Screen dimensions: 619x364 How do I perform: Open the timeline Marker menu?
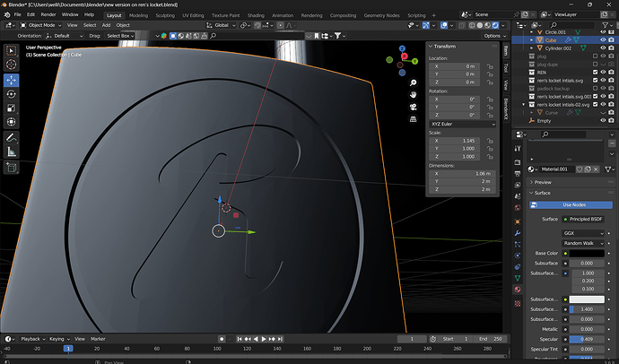point(98,339)
